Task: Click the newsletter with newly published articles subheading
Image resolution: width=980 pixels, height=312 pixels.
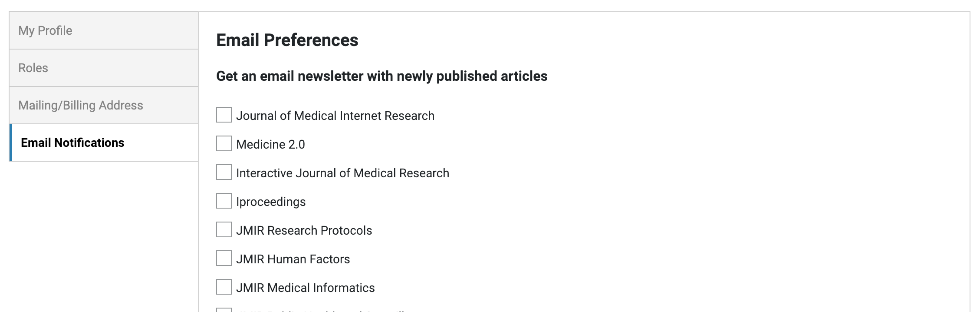Action: tap(381, 76)
